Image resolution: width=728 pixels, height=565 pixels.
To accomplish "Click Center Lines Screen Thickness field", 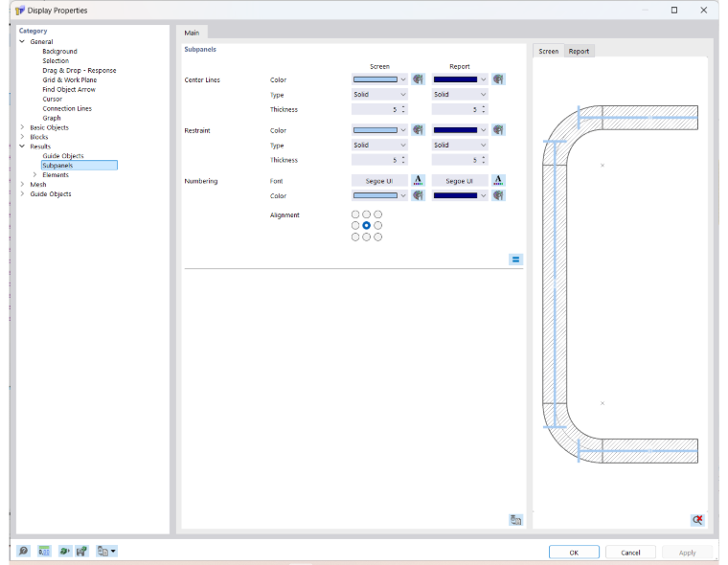I will pyautogui.click(x=379, y=109).
